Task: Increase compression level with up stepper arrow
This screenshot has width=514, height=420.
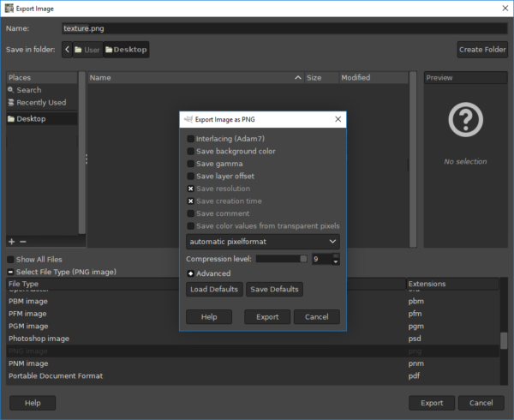Action: (x=336, y=255)
